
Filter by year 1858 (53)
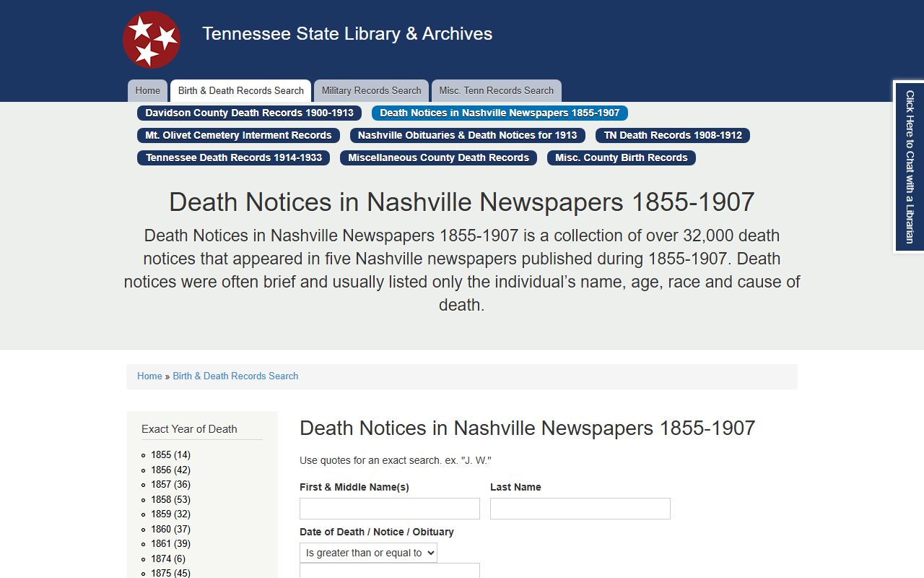point(170,499)
